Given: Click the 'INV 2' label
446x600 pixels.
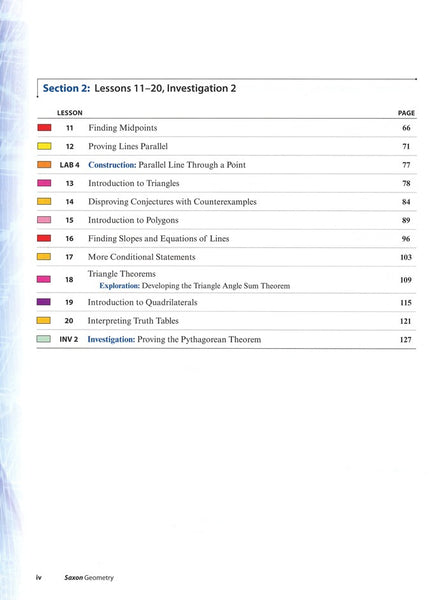Looking at the screenshot, I should click(69, 339).
